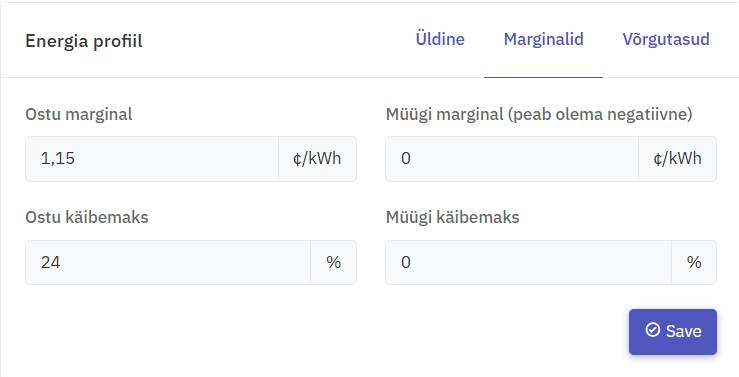Click the % suffix of Müügi käibemaks
This screenshot has width=739, height=377.
(694, 262)
